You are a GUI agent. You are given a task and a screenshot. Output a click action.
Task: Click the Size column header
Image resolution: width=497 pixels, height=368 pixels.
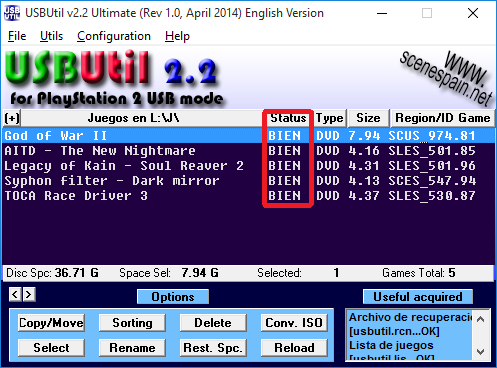pyautogui.click(x=368, y=118)
